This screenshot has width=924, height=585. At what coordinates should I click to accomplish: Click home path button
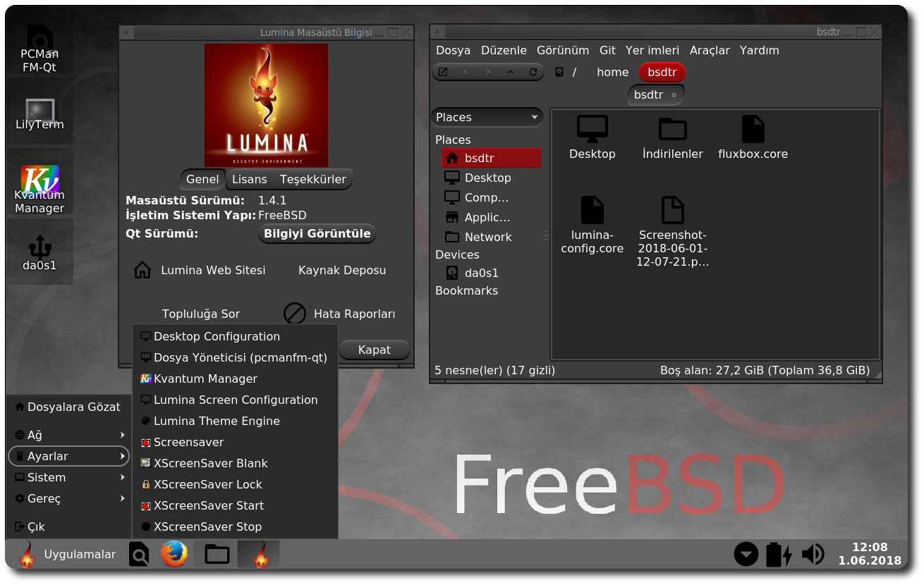tap(612, 72)
